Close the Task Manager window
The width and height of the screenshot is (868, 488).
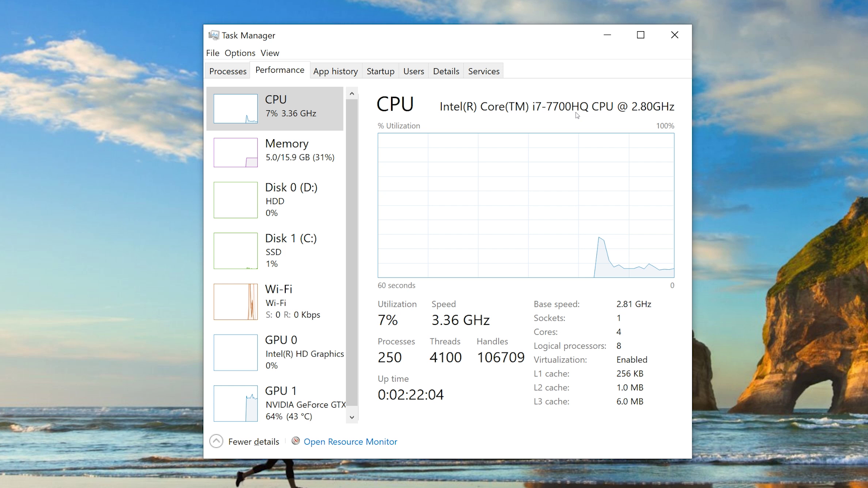(x=675, y=35)
